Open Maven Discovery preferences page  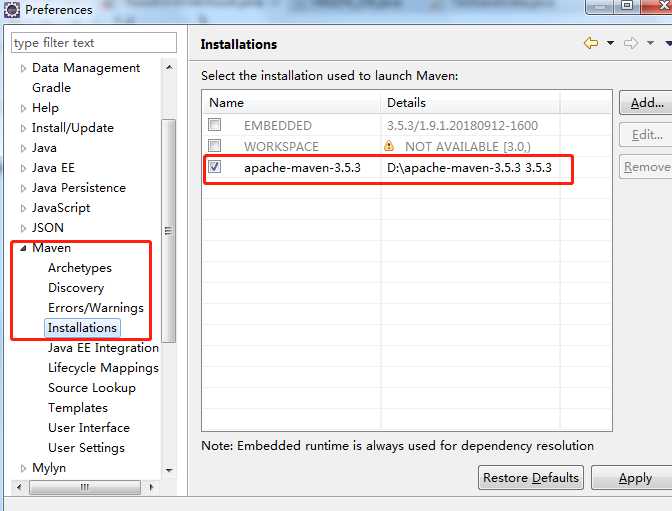[76, 288]
